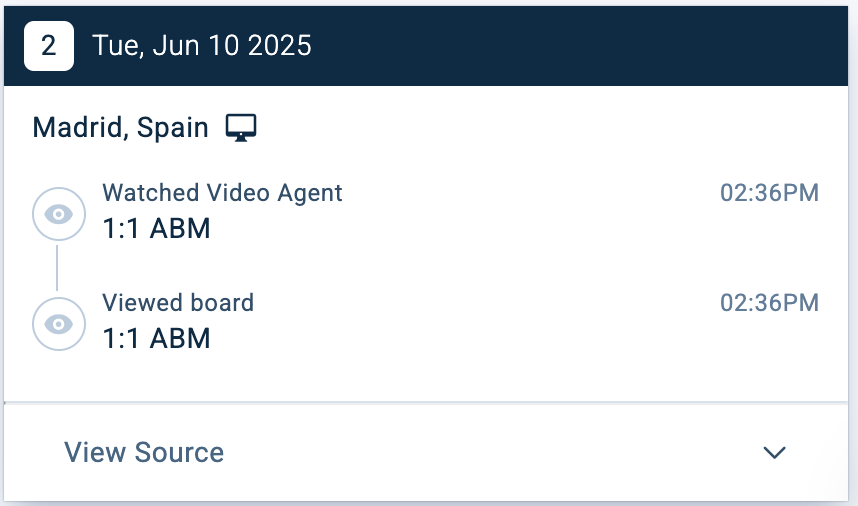Click the eye icon beside Watched Video Agent
This screenshot has width=858, height=506.
coord(58,214)
